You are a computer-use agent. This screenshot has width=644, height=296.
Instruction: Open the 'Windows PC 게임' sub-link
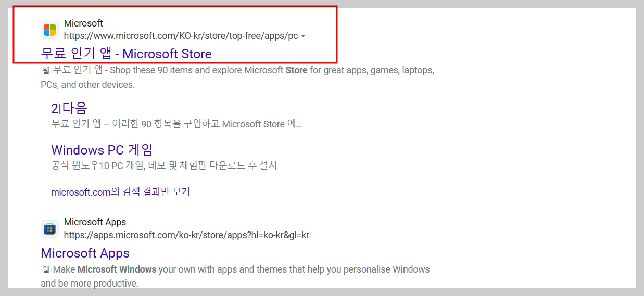102,150
